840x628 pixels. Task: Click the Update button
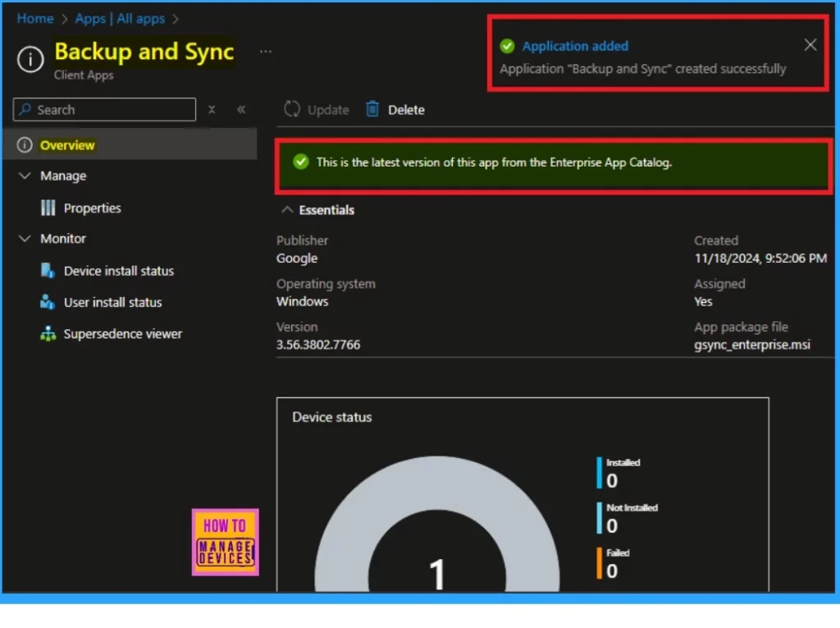[x=317, y=110]
